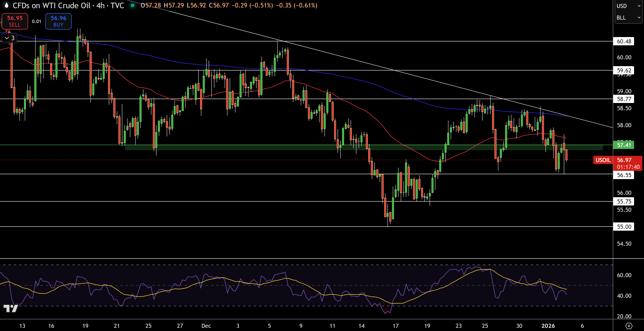Click the 56.95 SELL button

click(x=15, y=21)
